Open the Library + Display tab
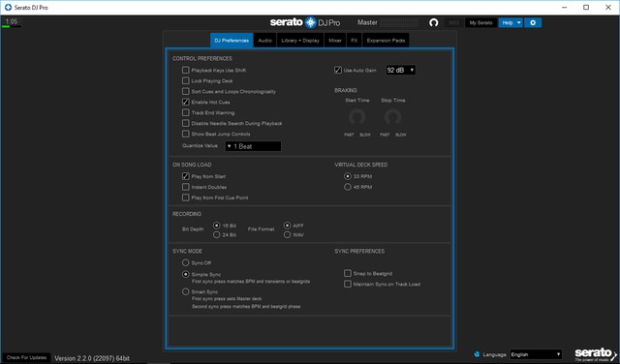 coord(300,41)
